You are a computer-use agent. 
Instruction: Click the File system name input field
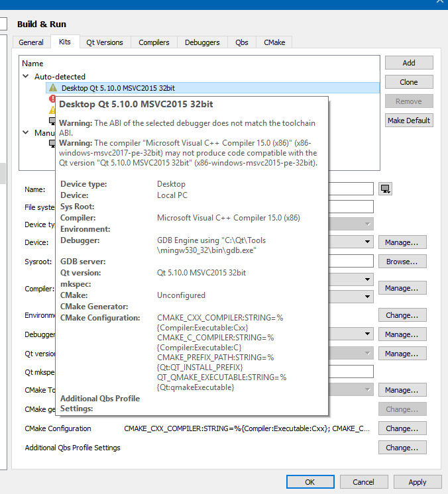[351, 207]
